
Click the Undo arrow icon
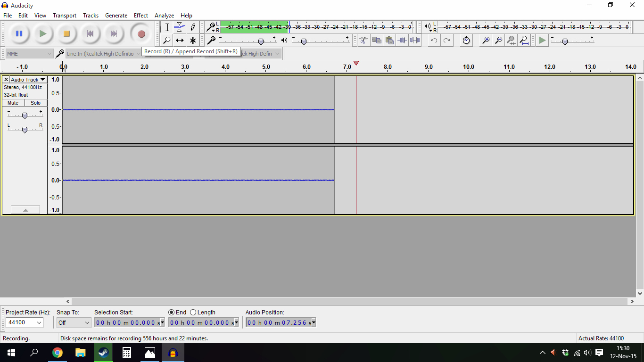click(434, 41)
